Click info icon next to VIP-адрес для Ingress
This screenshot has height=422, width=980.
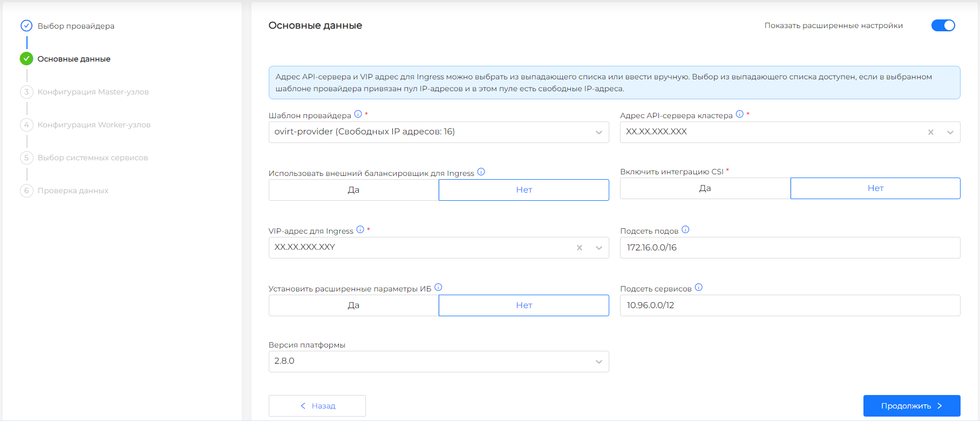[360, 229]
